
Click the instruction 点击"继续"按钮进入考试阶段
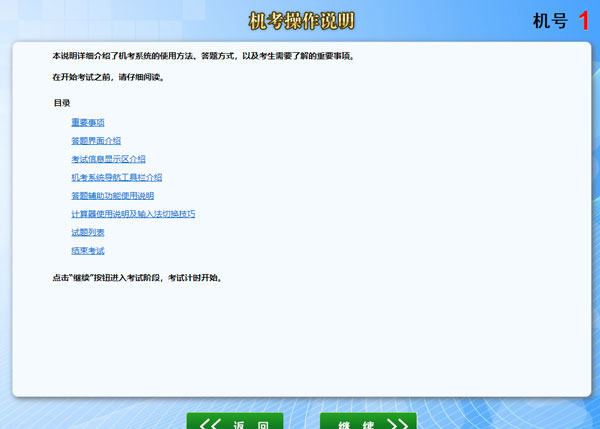(138, 278)
